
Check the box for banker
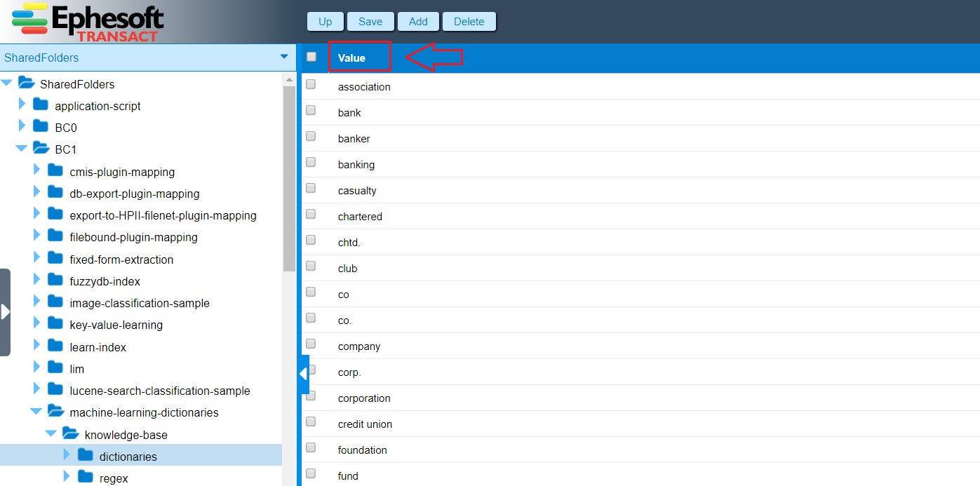coord(311,137)
